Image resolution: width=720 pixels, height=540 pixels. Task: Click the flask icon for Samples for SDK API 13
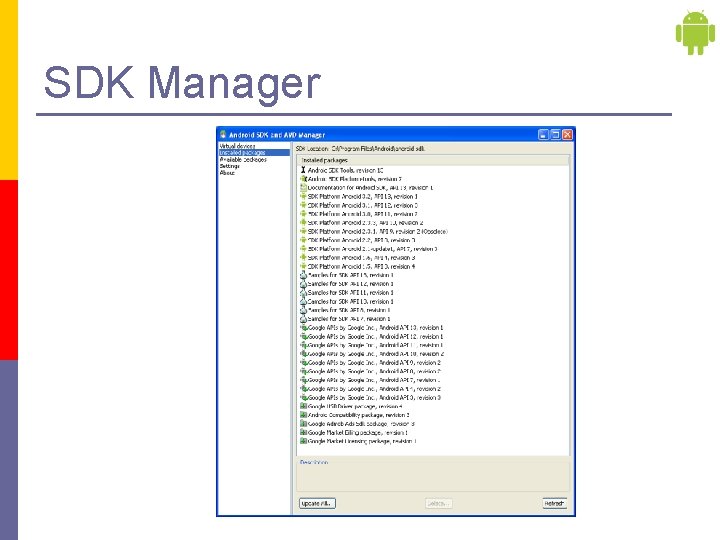[303, 275]
